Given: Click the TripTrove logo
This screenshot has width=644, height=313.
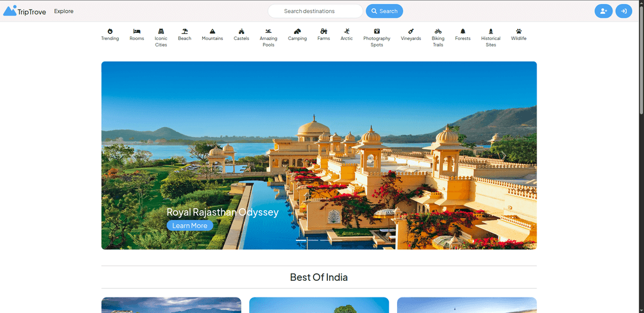Looking at the screenshot, I should (x=25, y=11).
